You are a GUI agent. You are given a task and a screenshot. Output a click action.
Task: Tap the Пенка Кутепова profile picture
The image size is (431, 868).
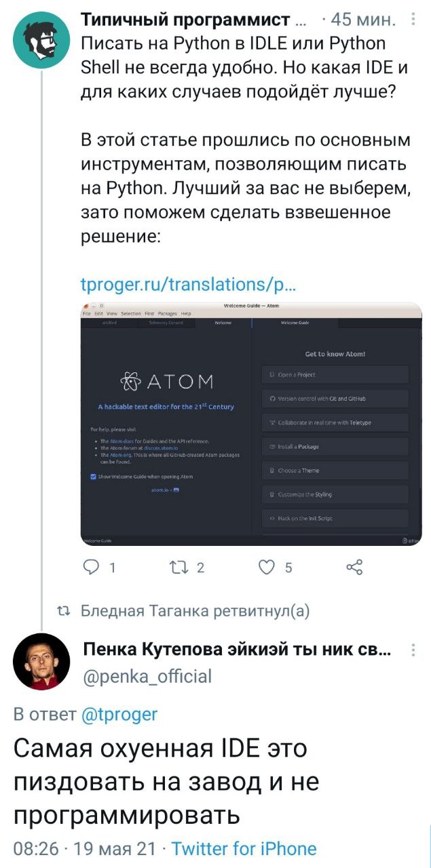pyautogui.click(x=42, y=661)
